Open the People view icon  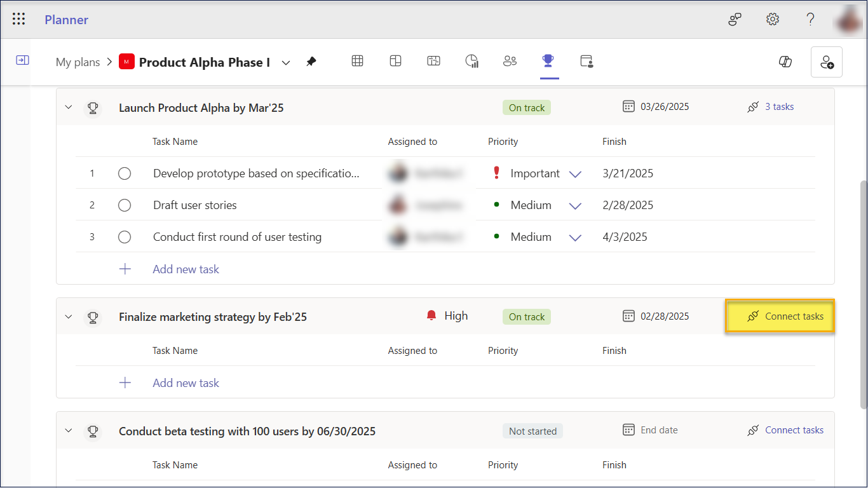coord(510,61)
